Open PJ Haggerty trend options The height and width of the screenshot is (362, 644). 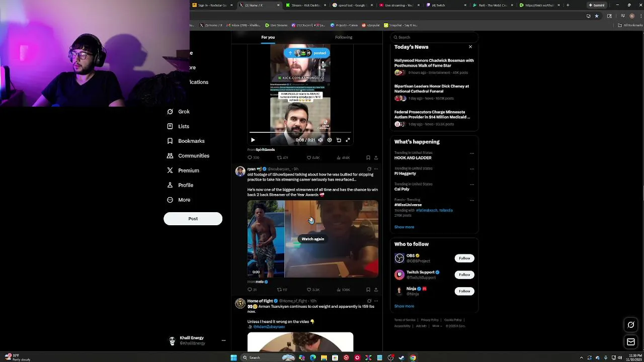click(x=471, y=169)
